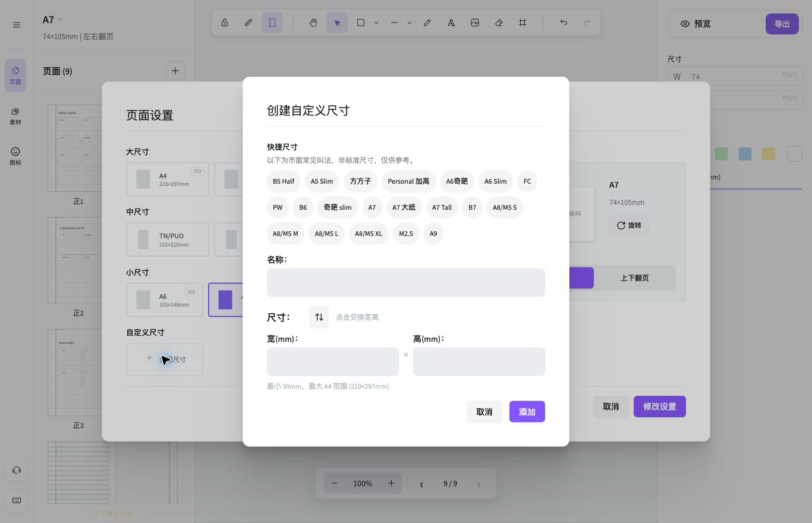Open the 正1 page thumbnail
The image size is (812, 523).
78,148
